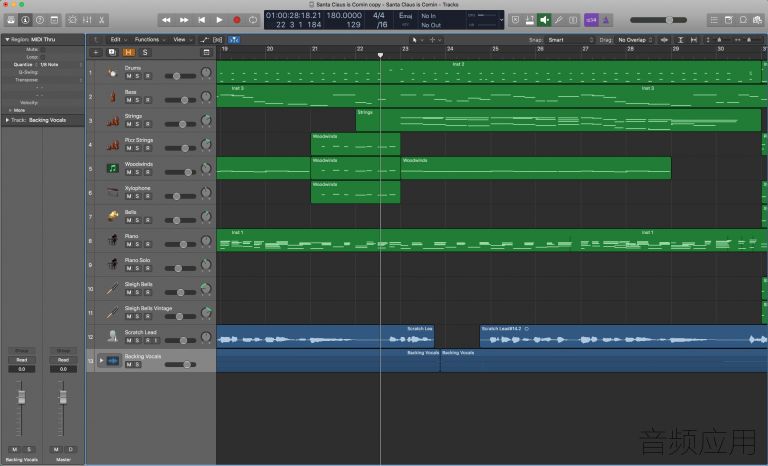Expand the Backing Vocals track disclosure triangle
Screen dimensions: 768x466
pos(101,361)
